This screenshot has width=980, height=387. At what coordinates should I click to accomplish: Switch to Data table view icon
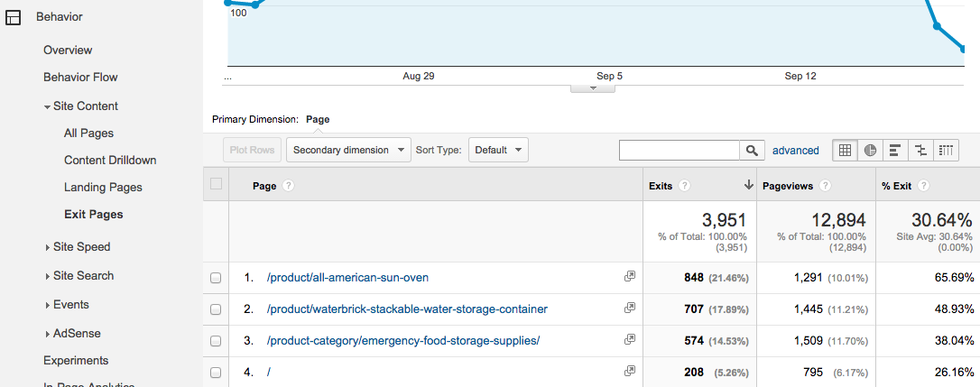(x=845, y=151)
